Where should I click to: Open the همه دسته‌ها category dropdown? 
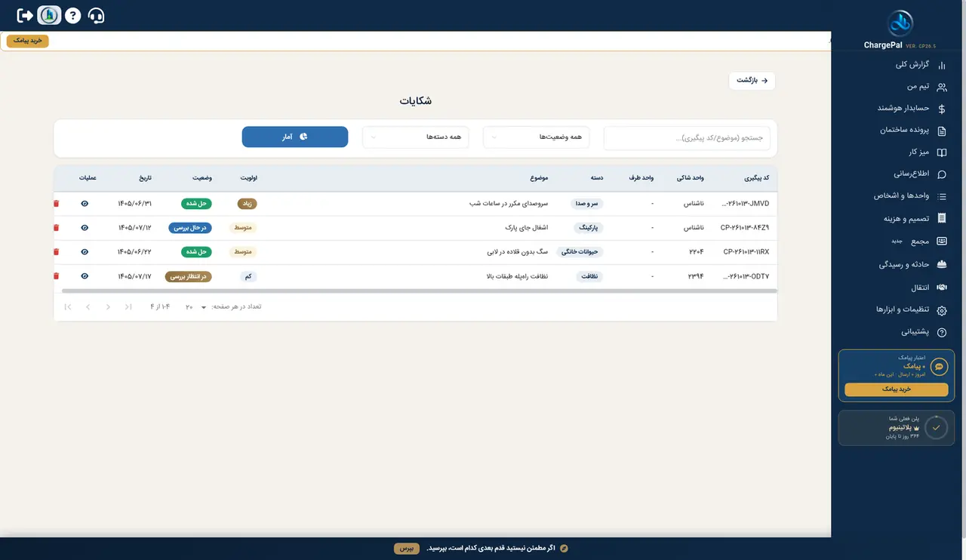pos(416,137)
